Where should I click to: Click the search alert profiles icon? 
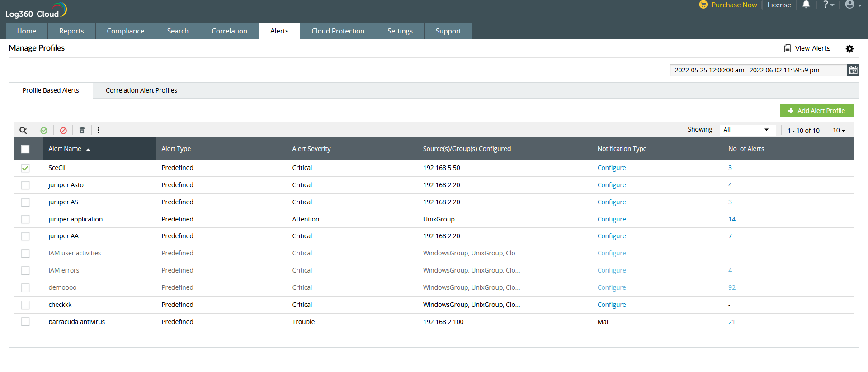(x=23, y=130)
